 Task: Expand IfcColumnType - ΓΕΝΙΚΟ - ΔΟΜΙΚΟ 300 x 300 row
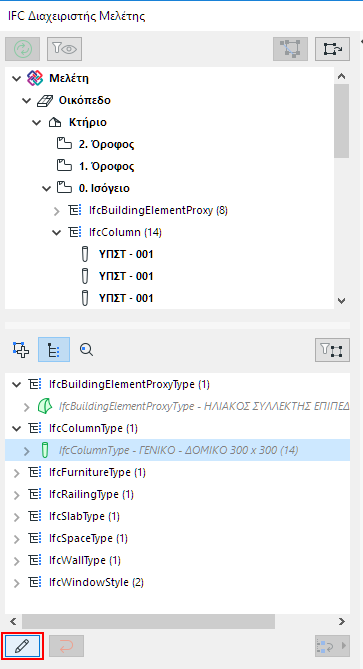[x=26, y=451]
